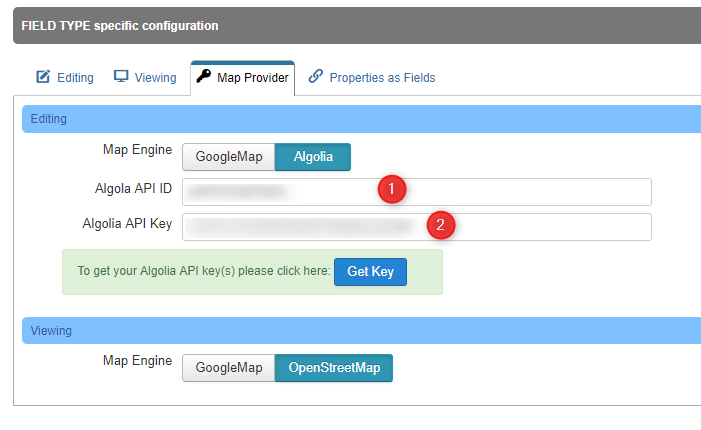Switch to the Viewing tab

(x=145, y=77)
